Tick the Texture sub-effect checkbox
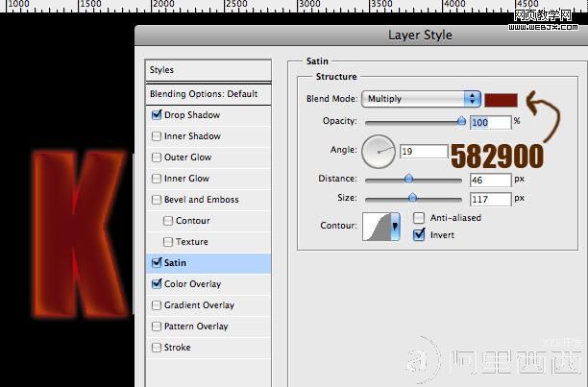 click(168, 242)
